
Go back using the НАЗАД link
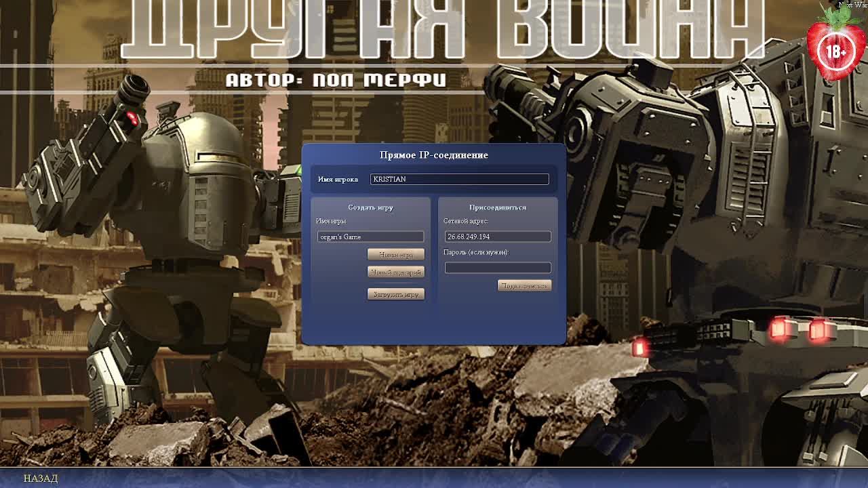coord(41,479)
